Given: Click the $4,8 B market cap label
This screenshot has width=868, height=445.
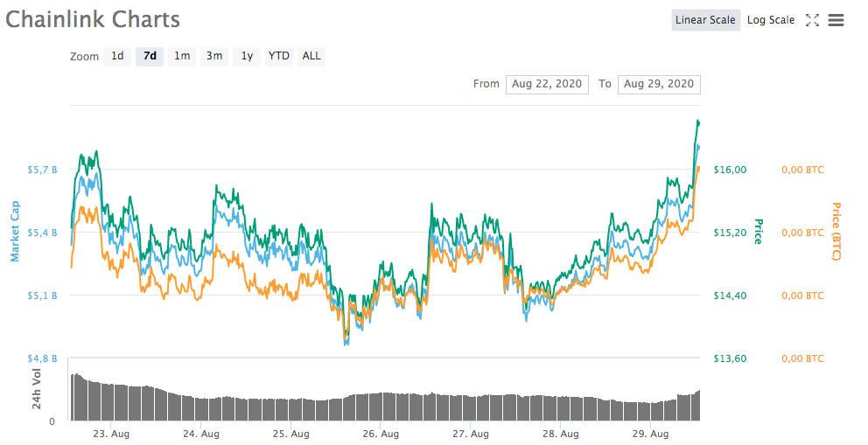Looking at the screenshot, I should 42,358.
